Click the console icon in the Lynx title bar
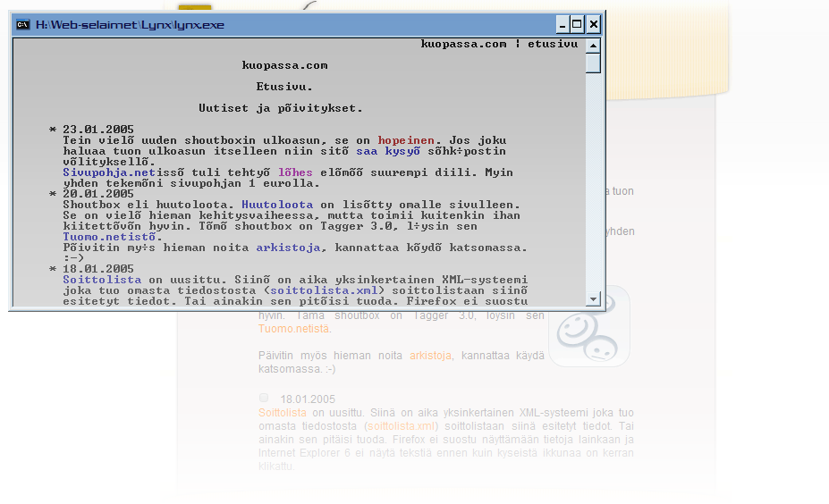This screenshot has height=504, width=829. click(x=22, y=25)
